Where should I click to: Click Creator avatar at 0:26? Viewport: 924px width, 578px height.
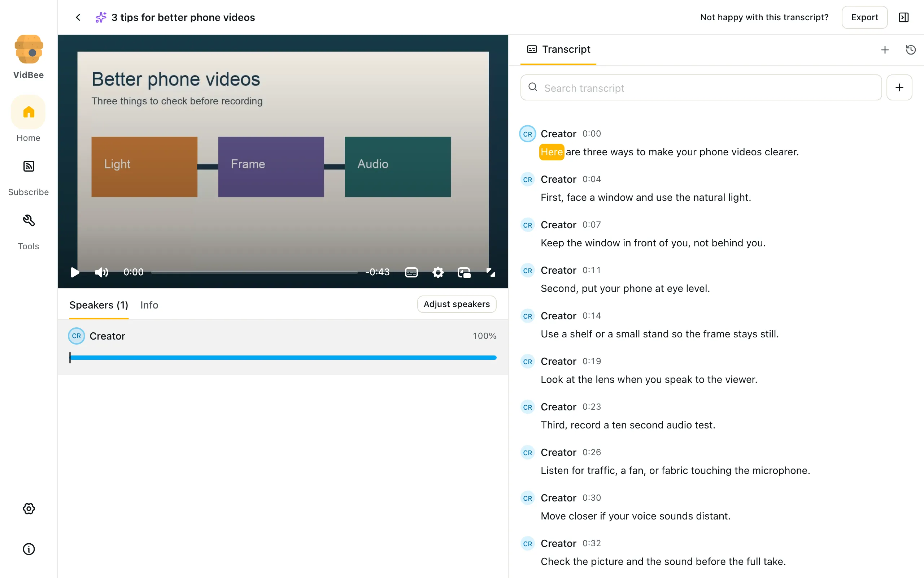coord(528,452)
